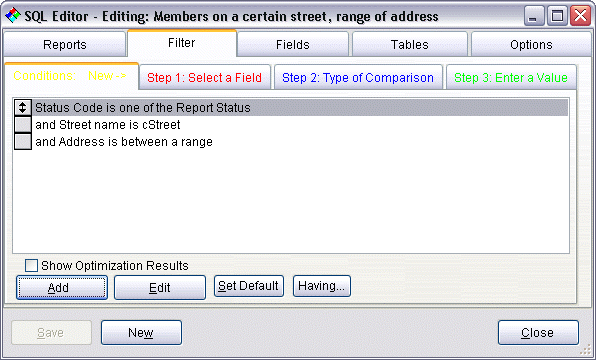The width and height of the screenshot is (596, 360).
Task: Minimize the SQL Editor window
Action: [x=534, y=16]
